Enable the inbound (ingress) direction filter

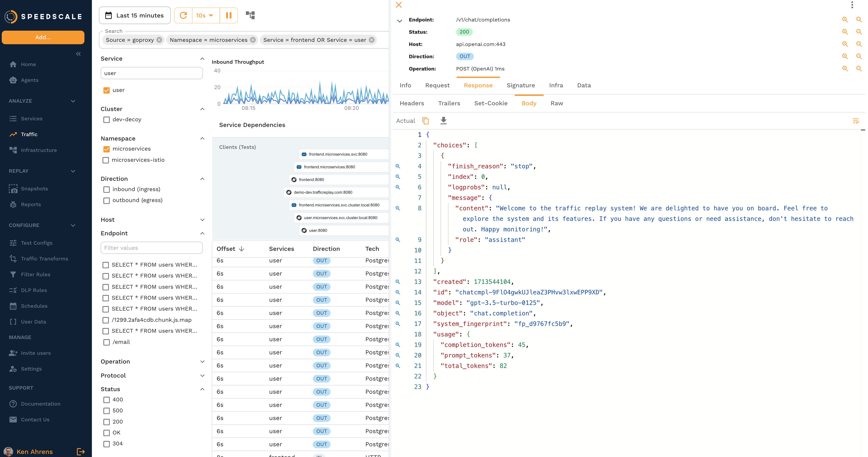pyautogui.click(x=107, y=189)
